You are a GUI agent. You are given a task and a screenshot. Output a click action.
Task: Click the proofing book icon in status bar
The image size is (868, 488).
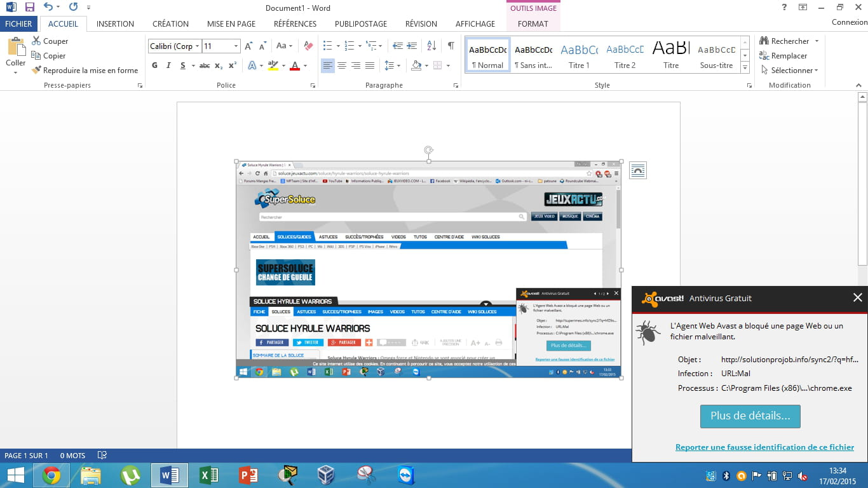[x=102, y=456]
